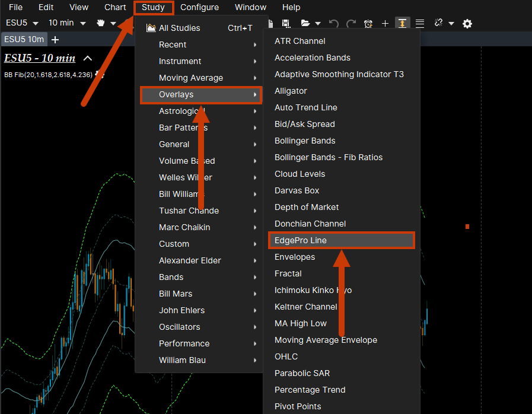Click the undo arrow icon
This screenshot has width=532, height=414.
334,23
